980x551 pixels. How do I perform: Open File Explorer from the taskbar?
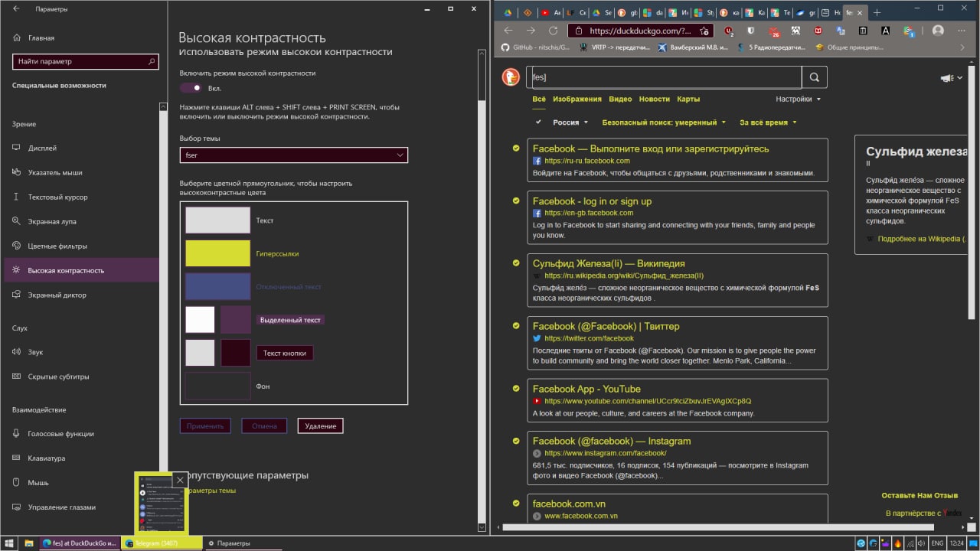click(x=29, y=543)
